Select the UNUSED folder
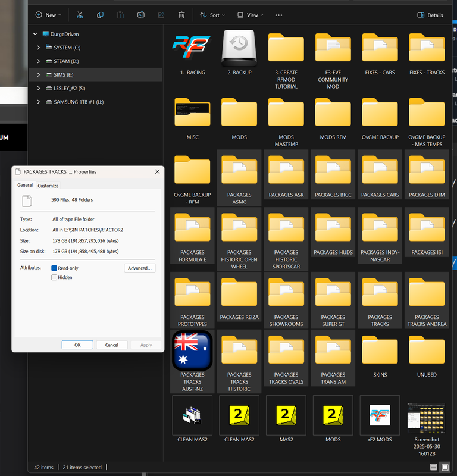 pos(427,350)
